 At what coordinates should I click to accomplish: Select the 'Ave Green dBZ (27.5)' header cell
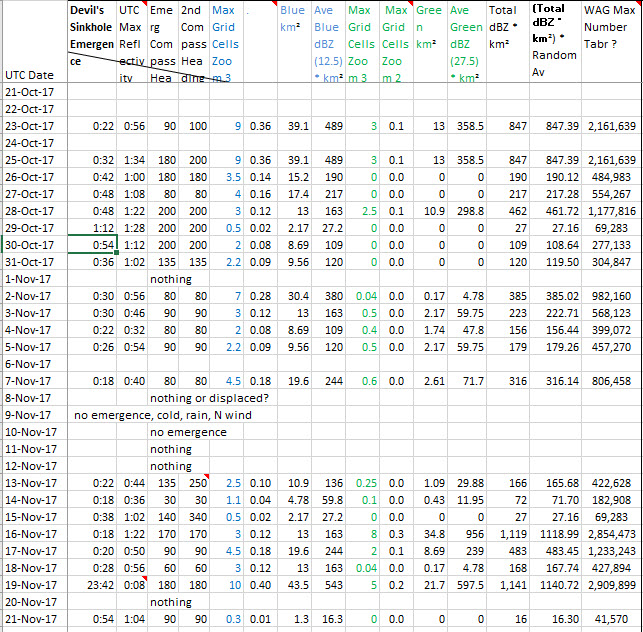coord(467,41)
